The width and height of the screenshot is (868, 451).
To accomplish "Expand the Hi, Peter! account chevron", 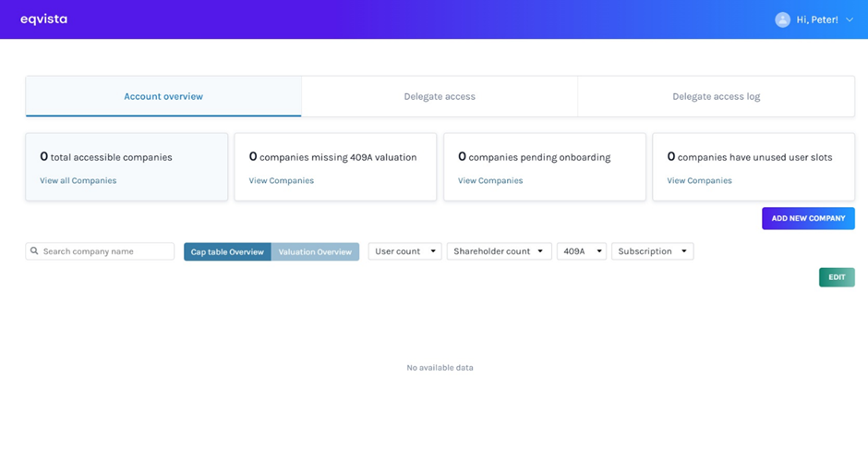I will (850, 19).
